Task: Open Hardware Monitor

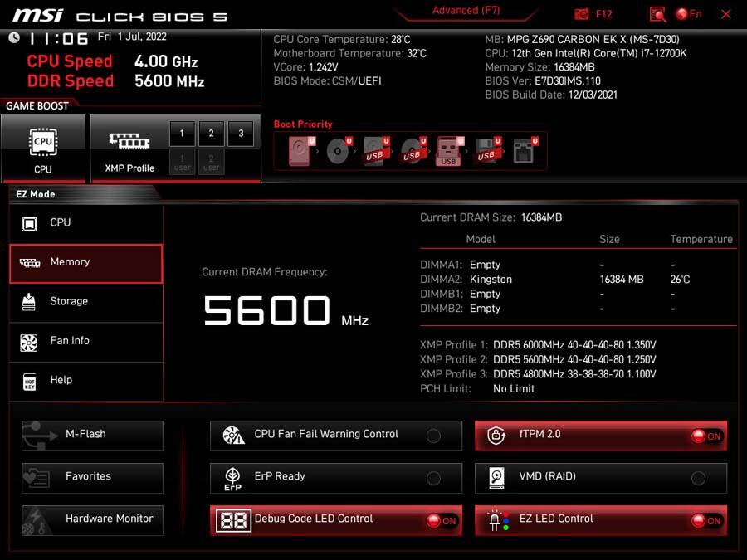Action: tap(92, 520)
